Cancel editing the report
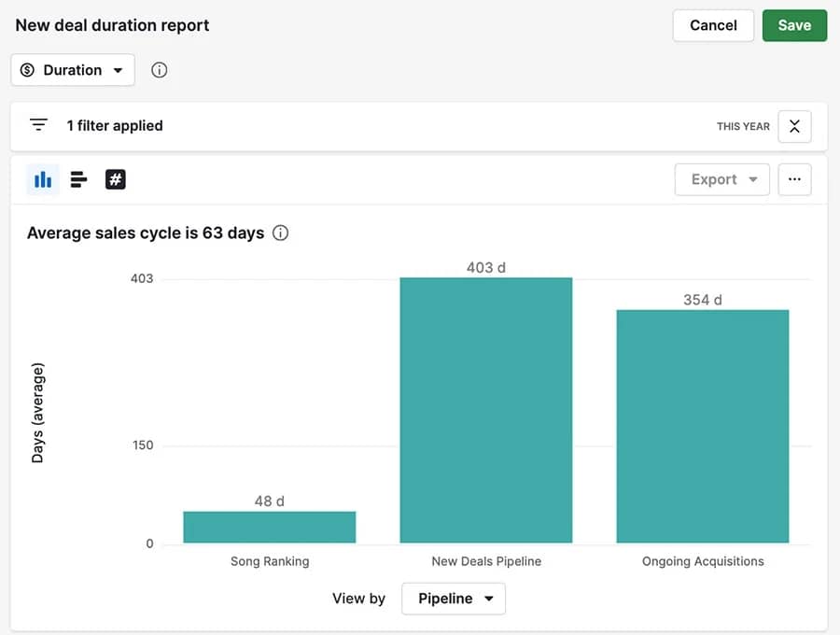 click(713, 25)
